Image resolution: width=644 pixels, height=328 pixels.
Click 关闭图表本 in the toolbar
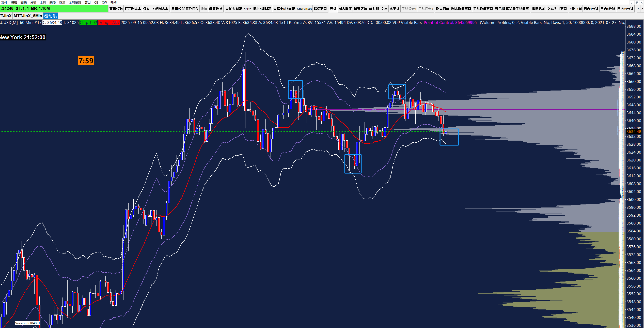(160, 9)
